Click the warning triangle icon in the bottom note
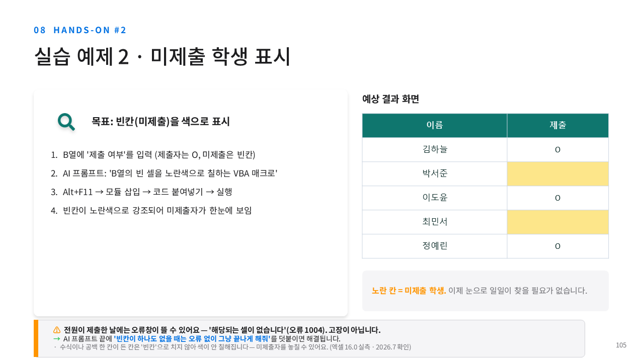The image size is (644, 362). point(57,330)
